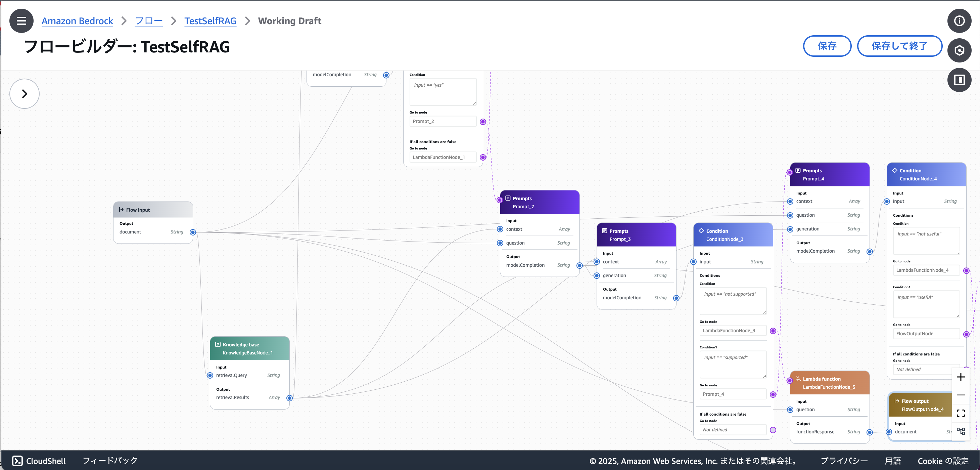
Task: Click the CloudShell terminal icon
Action: coord(17,461)
